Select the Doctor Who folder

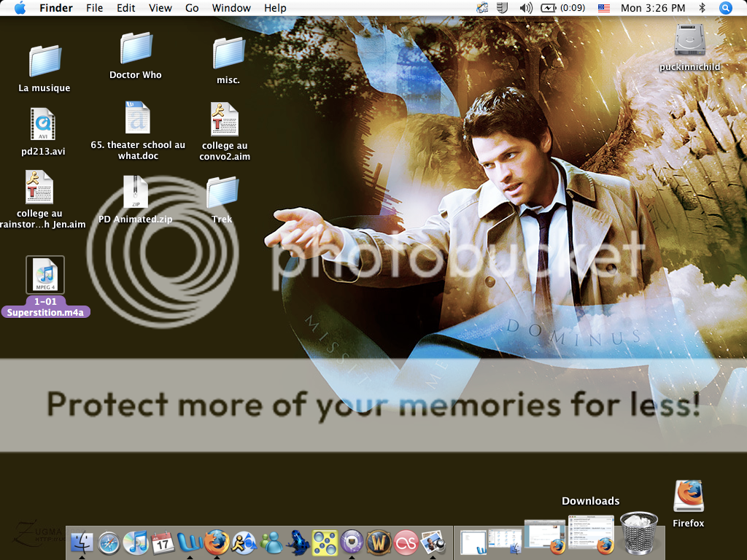(136, 55)
